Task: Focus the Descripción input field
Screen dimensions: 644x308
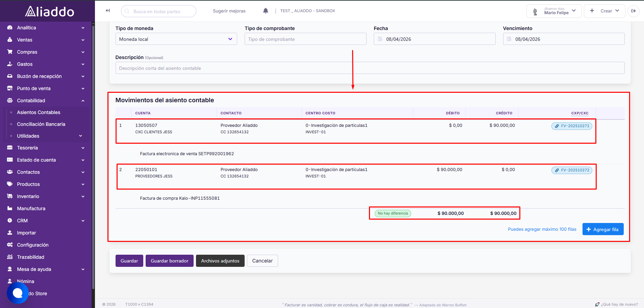Action: [x=370, y=68]
